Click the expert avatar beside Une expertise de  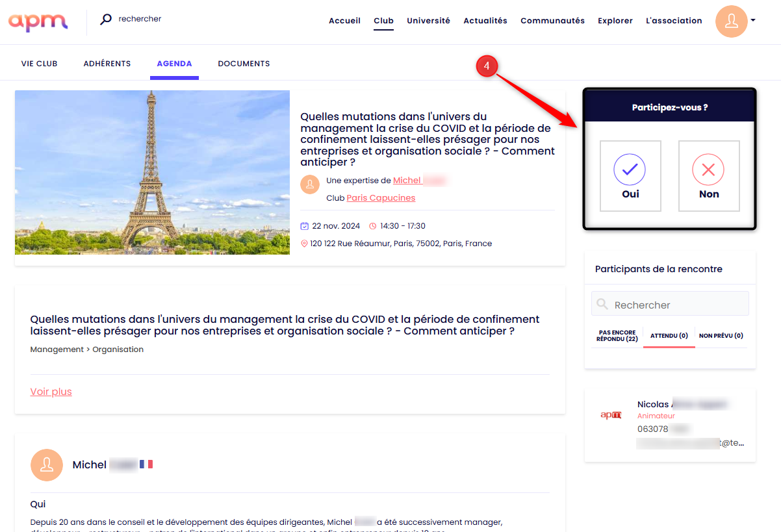[310, 184]
